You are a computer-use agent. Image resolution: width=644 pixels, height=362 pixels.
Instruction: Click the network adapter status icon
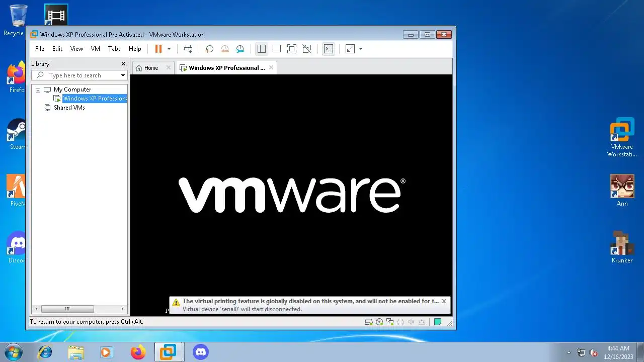coord(390,322)
